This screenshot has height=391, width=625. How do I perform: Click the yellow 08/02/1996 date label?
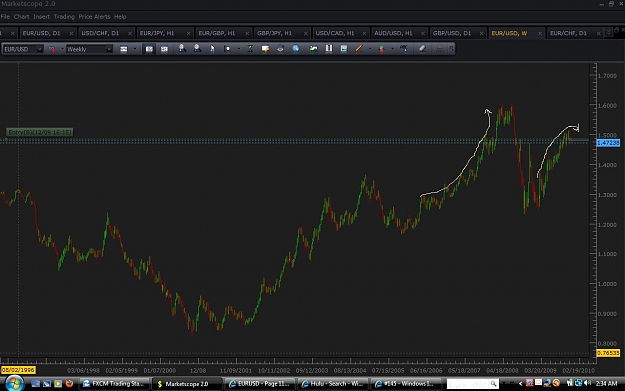[18, 370]
